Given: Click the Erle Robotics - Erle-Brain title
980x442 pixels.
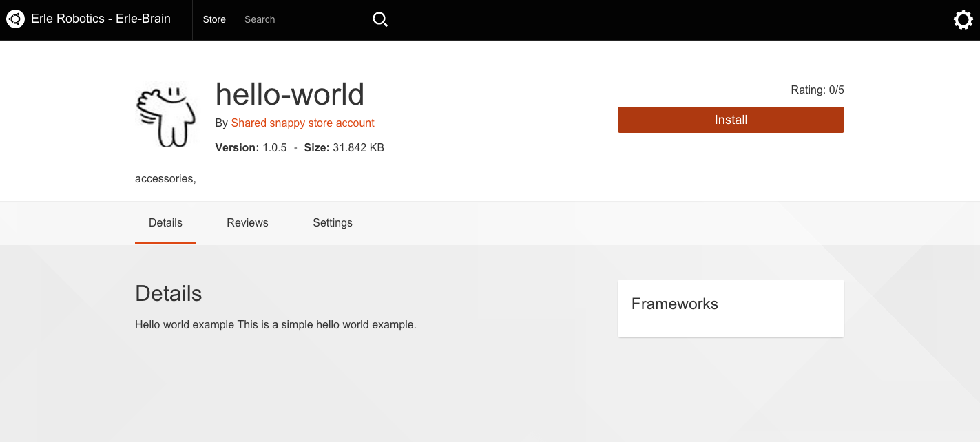Looking at the screenshot, I should pos(101,19).
